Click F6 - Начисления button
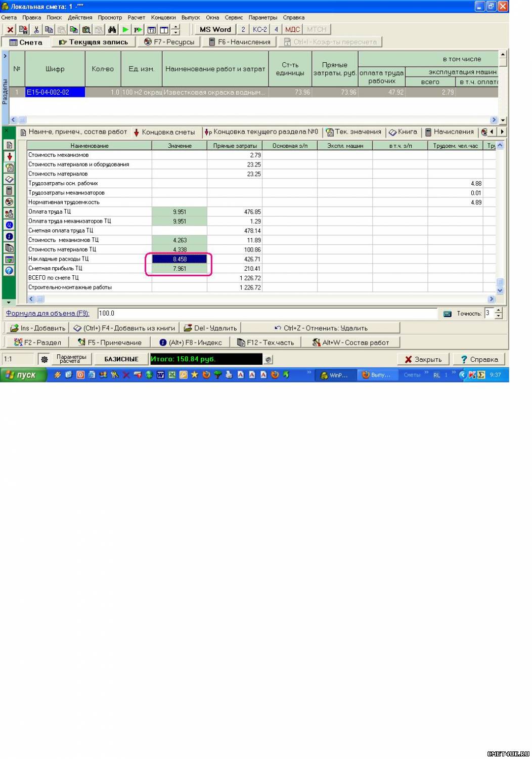The image size is (532, 759). pyautogui.click(x=240, y=42)
